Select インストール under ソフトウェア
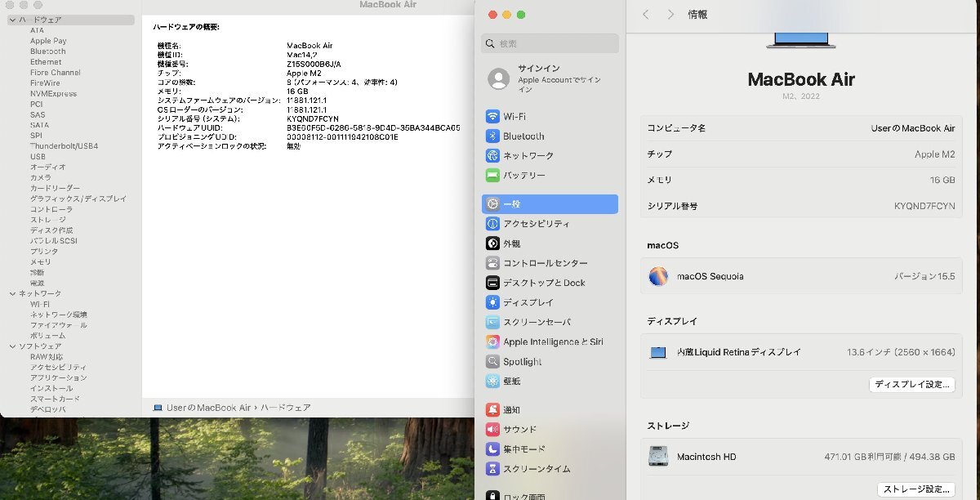The image size is (980, 500). tap(51, 389)
